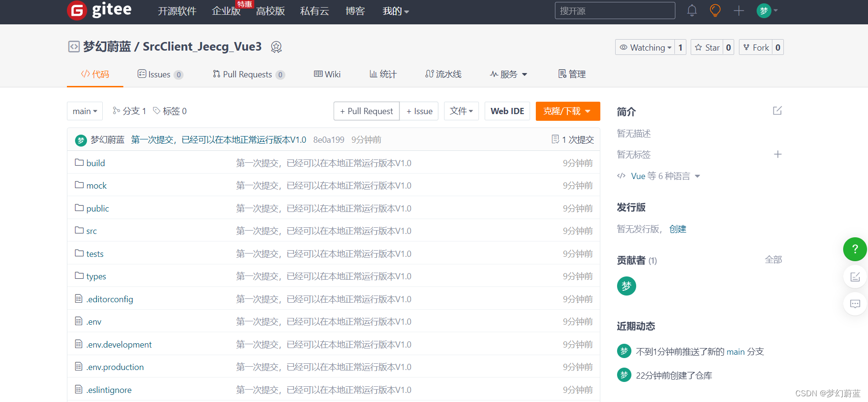Open the .env.production file
This screenshot has height=402, width=868.
point(115,367)
